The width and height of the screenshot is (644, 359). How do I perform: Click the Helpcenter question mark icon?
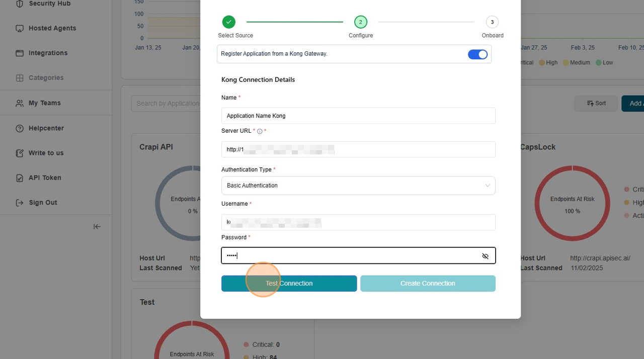point(20,128)
